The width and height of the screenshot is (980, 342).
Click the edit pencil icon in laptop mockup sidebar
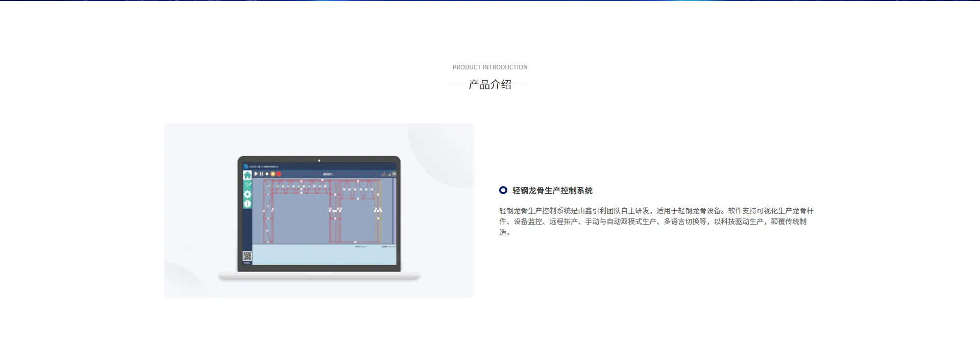coord(248,185)
